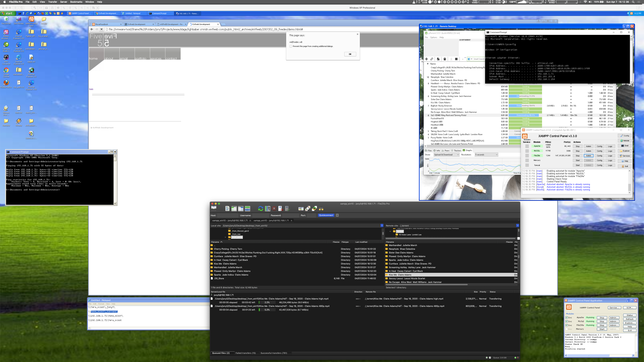Click binoculars file search icon
Screen dimensions: 644x362
(x=321, y=208)
